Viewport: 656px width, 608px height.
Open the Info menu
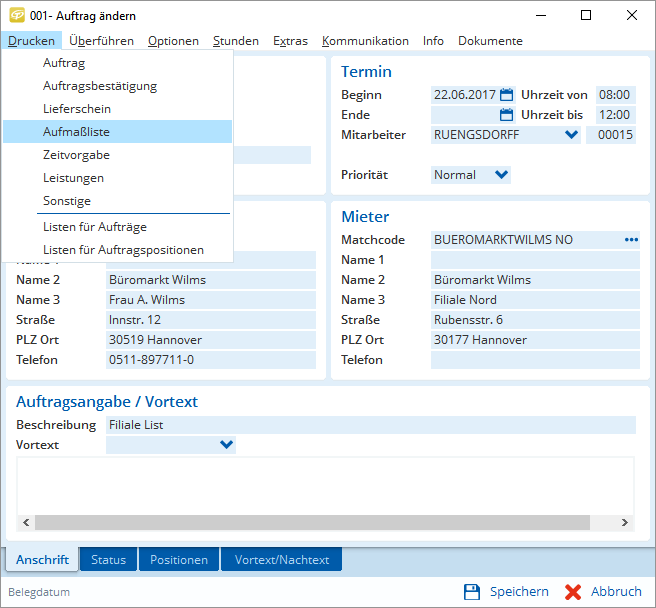[433, 41]
